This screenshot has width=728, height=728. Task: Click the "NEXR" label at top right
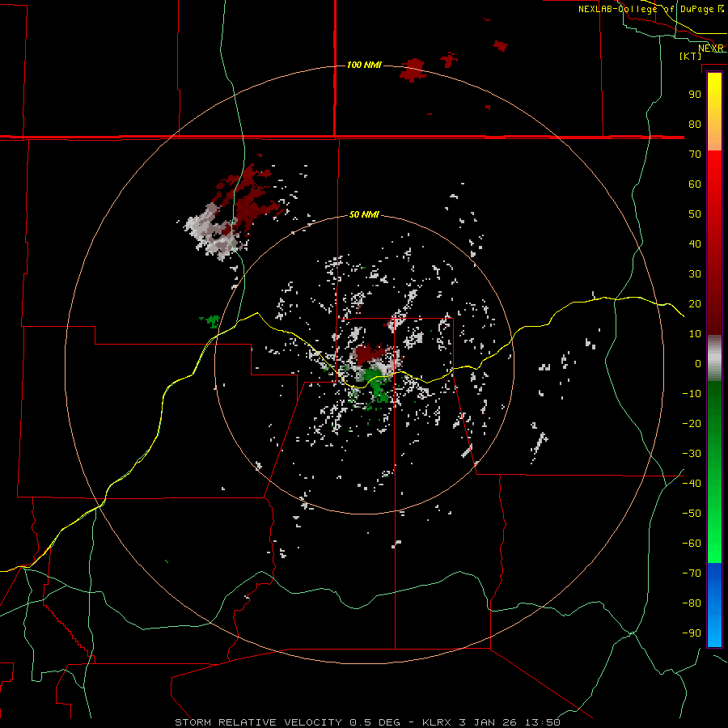pyautogui.click(x=711, y=49)
